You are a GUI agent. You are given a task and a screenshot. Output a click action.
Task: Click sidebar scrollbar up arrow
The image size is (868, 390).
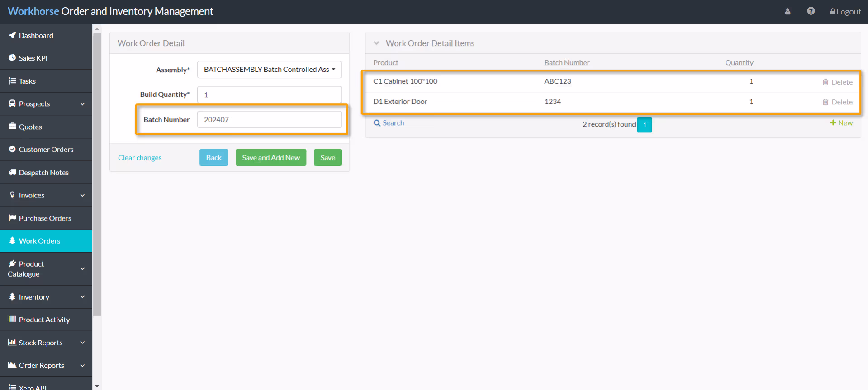(x=97, y=29)
